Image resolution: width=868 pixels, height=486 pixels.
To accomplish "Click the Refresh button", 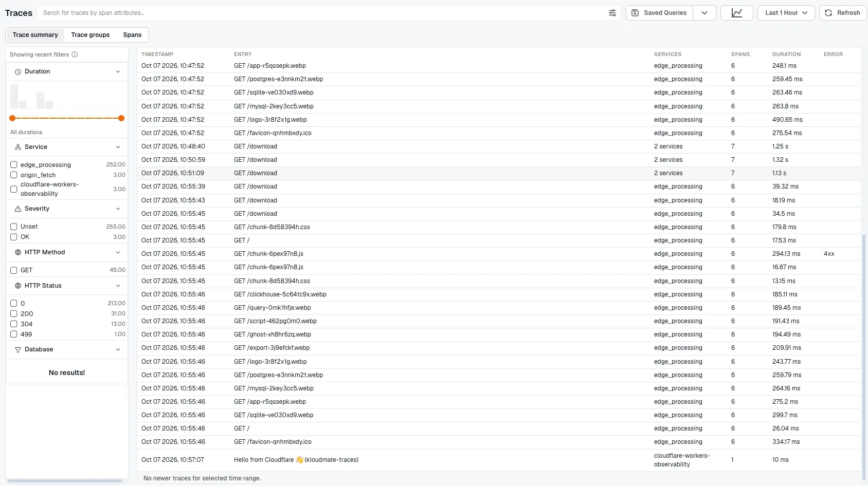I will click(x=843, y=13).
